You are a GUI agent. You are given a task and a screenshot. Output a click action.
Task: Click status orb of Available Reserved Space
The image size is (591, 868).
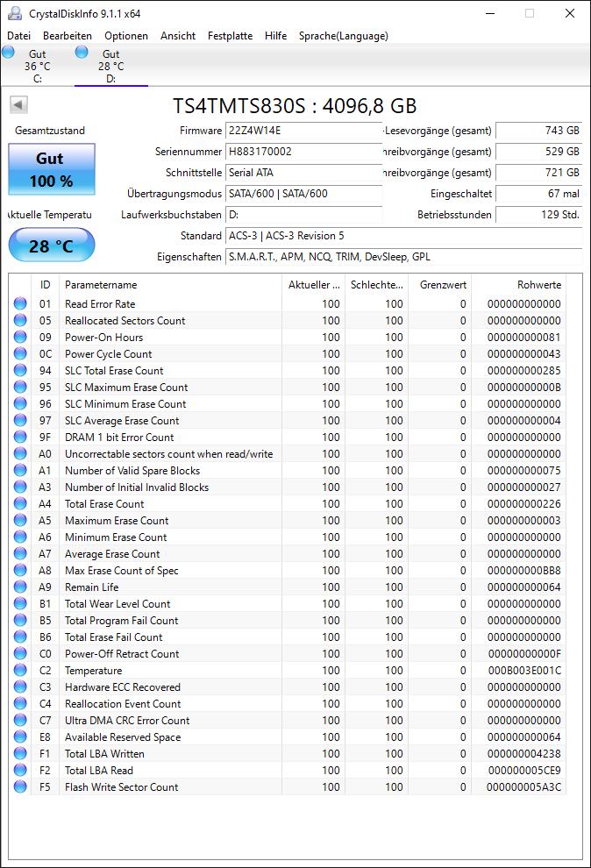coord(20,736)
